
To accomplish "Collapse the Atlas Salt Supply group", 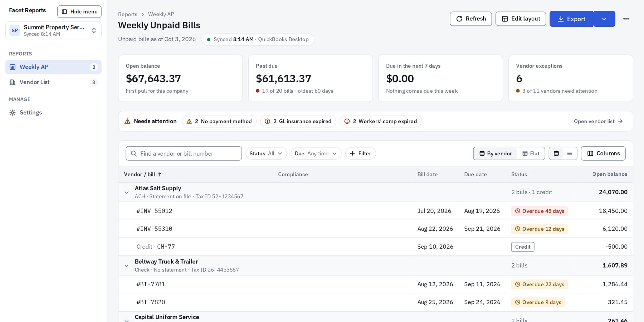I will coord(127,192).
